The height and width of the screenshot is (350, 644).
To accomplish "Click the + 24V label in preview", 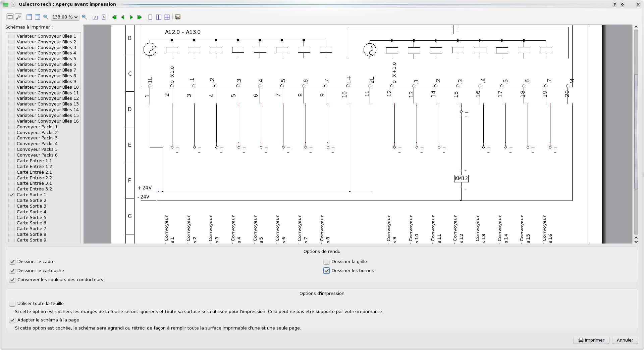I will coord(145,188).
